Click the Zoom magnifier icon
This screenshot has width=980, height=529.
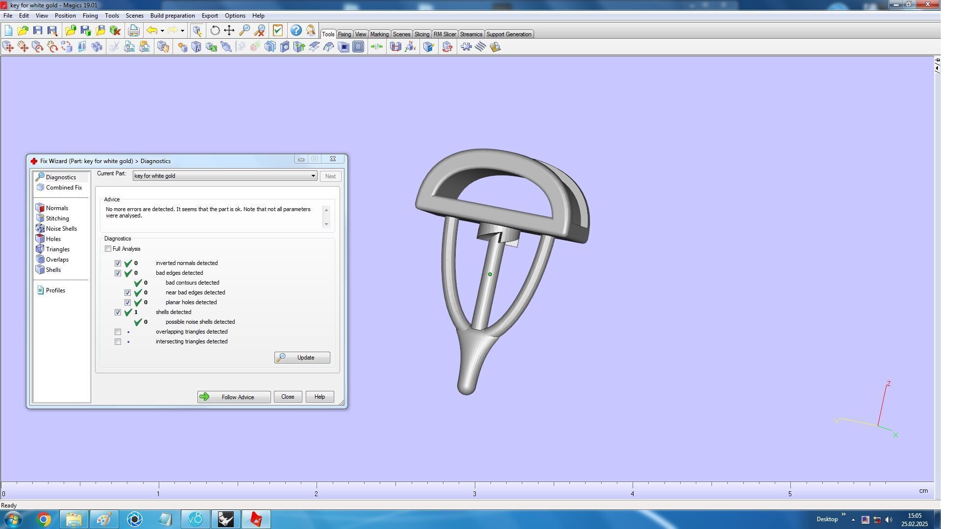244,30
